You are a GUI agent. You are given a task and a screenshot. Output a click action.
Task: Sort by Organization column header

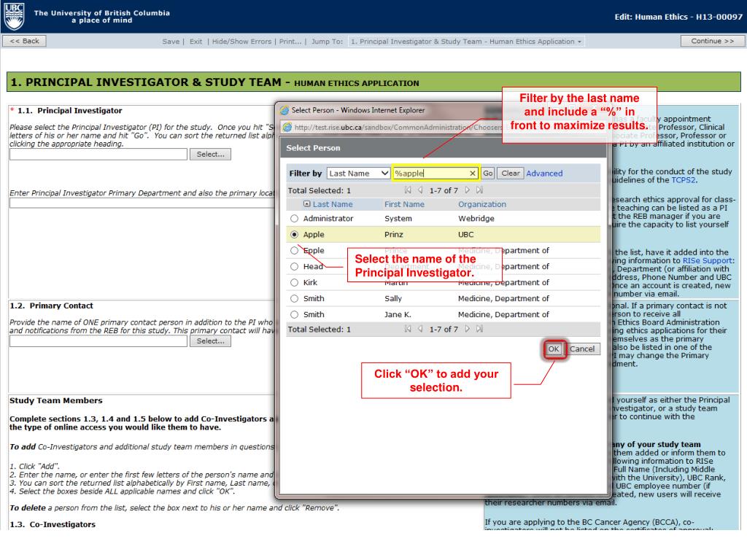coord(482,204)
